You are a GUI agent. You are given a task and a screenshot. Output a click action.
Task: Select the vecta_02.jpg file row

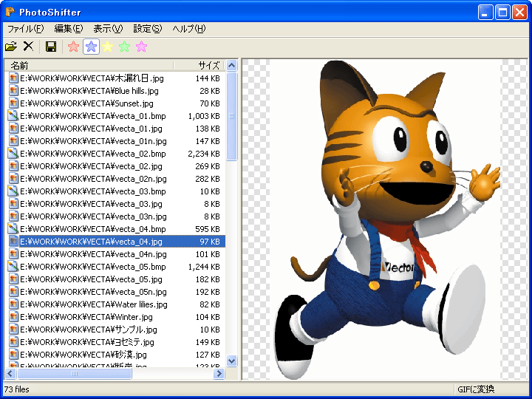[115, 166]
